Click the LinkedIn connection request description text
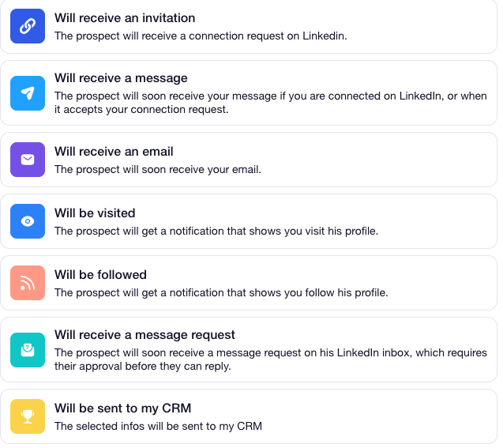Screen dimensions: 503x448 tap(201, 36)
